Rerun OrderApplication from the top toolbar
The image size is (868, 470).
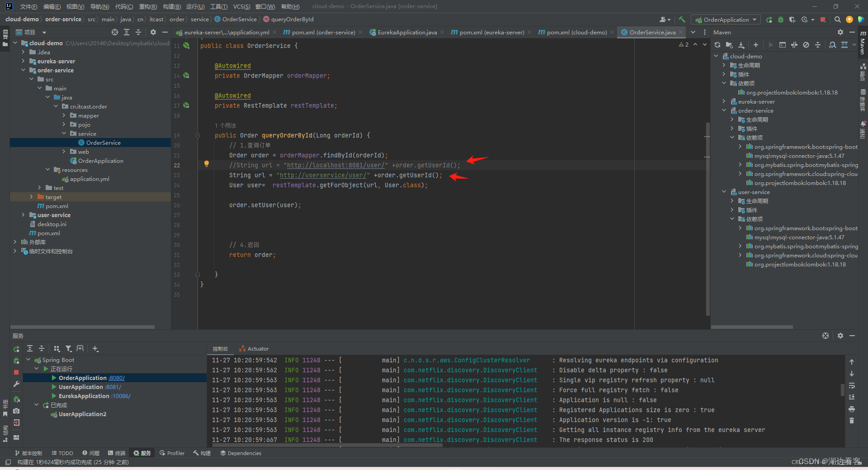[769, 19]
